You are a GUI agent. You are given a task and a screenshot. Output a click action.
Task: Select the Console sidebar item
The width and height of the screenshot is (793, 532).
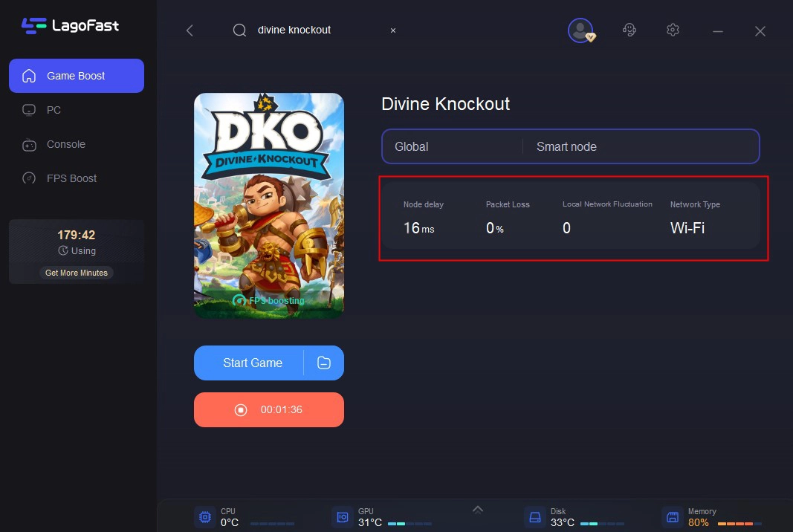click(x=65, y=144)
